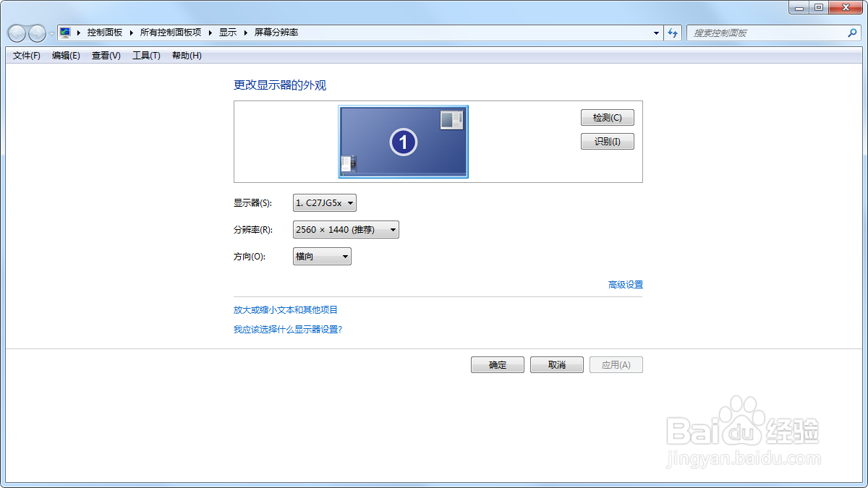
Task: Open the 编辑(E) menu
Action: 66,56
